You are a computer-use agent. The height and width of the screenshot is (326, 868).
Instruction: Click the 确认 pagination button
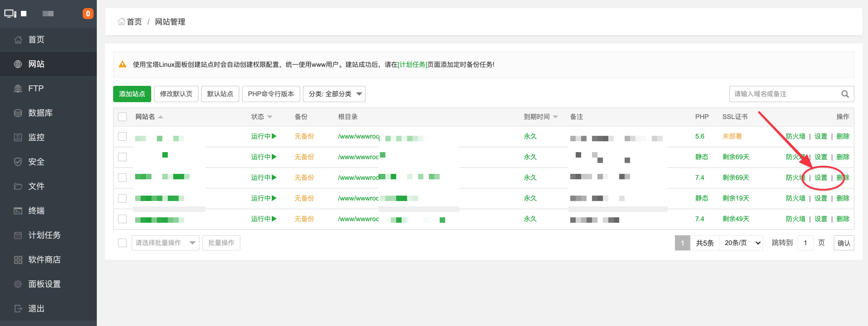[844, 243]
